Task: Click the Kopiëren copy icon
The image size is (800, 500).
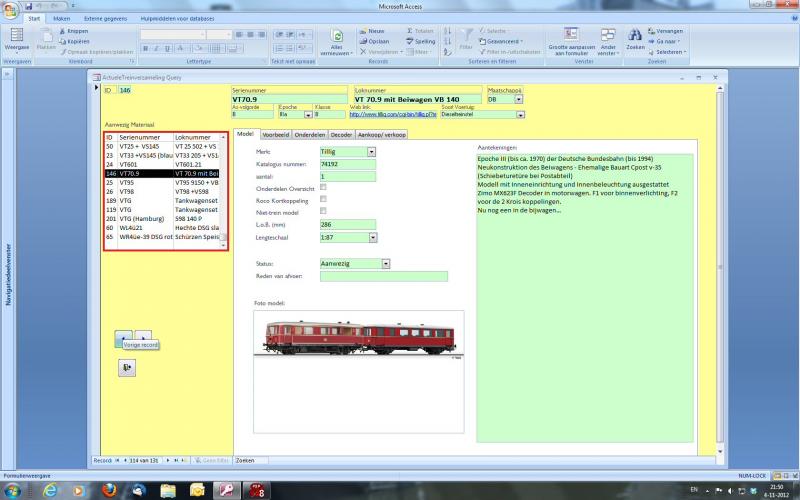Action: 63,41
